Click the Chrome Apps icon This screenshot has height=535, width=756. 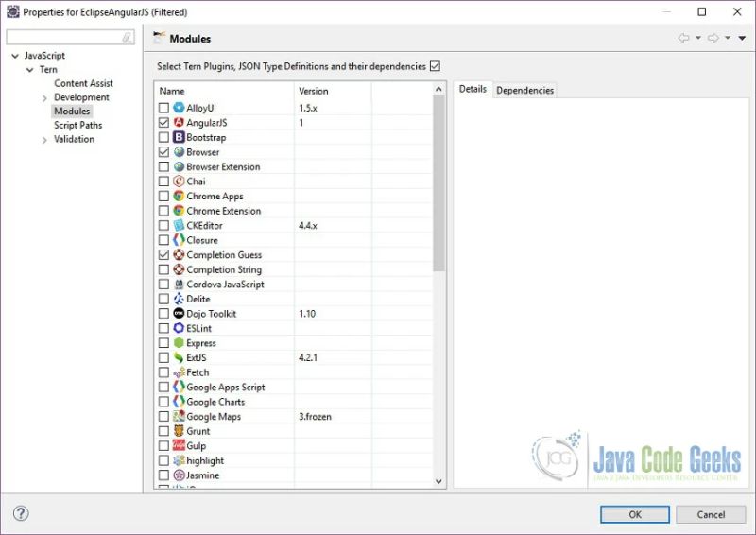(179, 196)
